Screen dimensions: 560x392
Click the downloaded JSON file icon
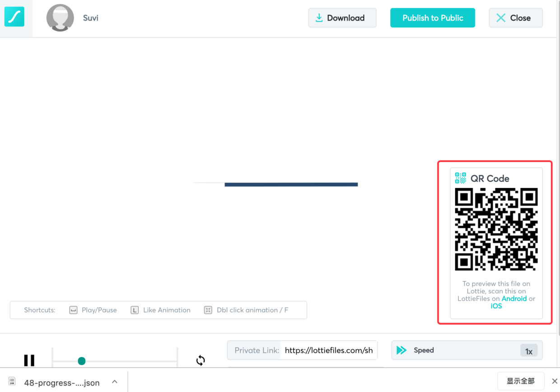click(x=12, y=382)
